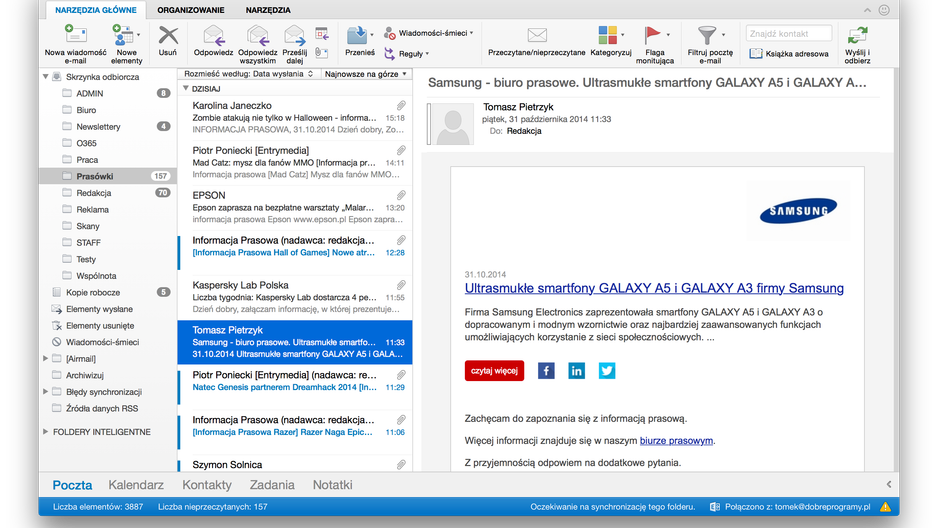Viewport: 938px width, 528px height.
Task: Open message from Karolina Janeczko
Action: 295,118
